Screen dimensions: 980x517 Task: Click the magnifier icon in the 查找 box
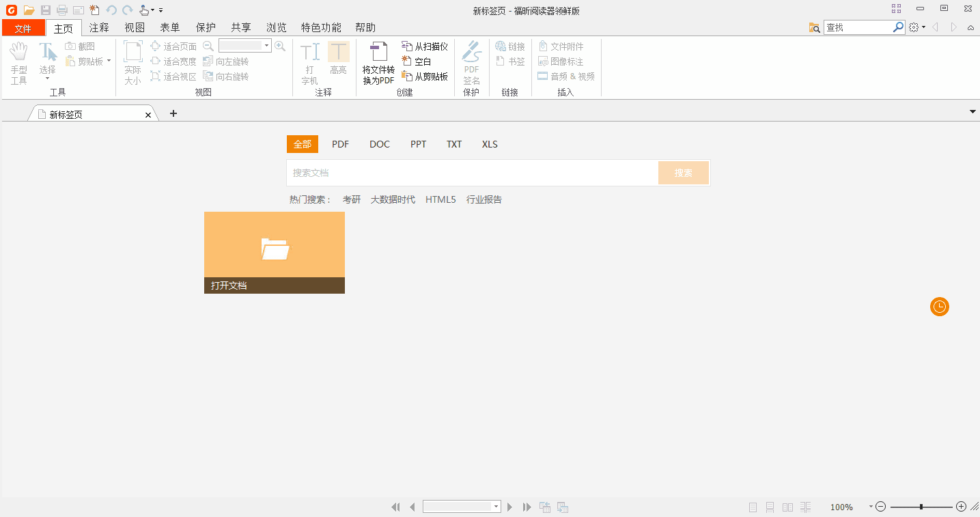pyautogui.click(x=899, y=27)
